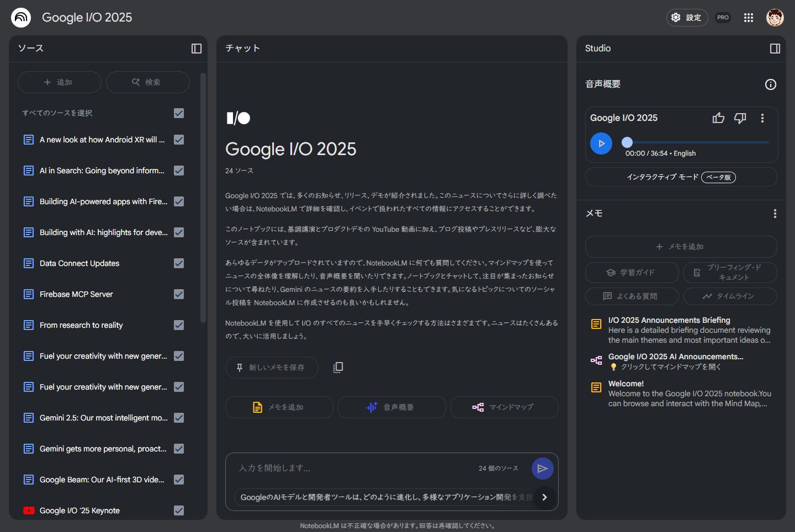Viewport: 795px width, 532px height.
Task: Toggle すべてのソースを選択 checkbox
Action: point(179,113)
